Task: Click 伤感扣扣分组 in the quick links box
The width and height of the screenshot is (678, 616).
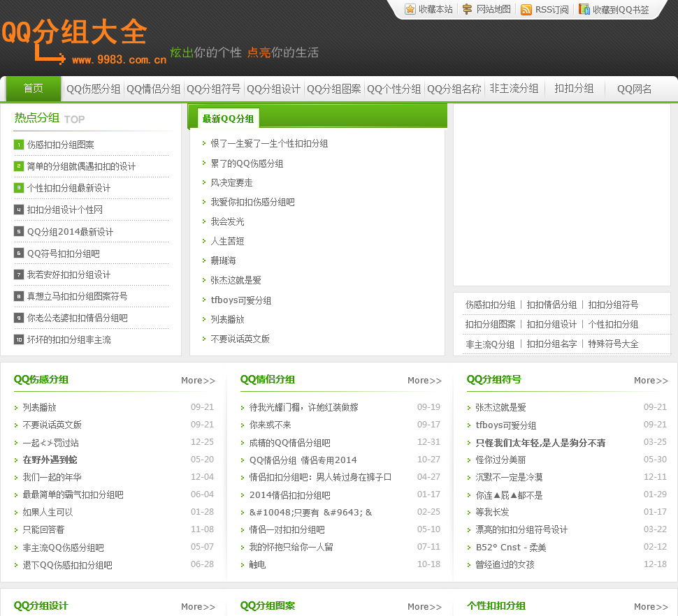Action: (490, 305)
